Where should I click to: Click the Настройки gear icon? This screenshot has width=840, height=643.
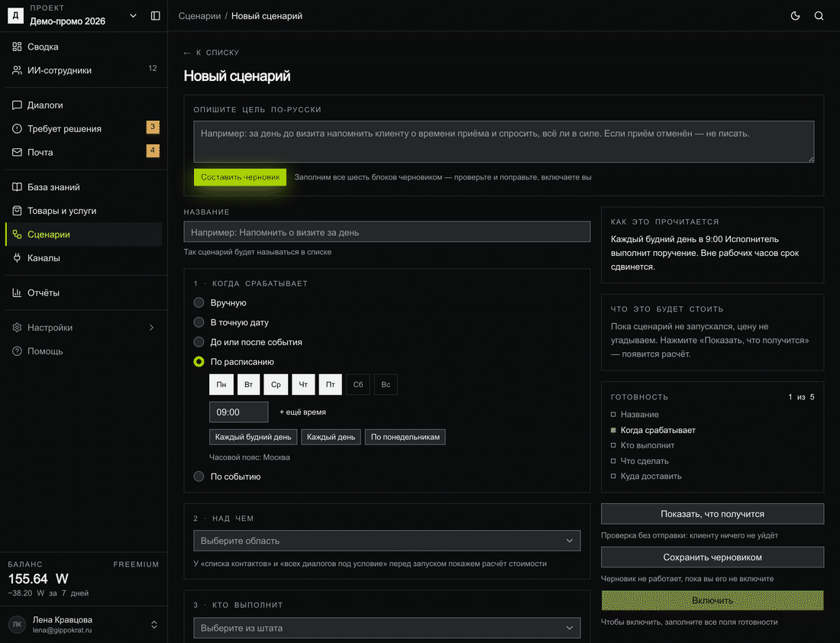pos(17,328)
